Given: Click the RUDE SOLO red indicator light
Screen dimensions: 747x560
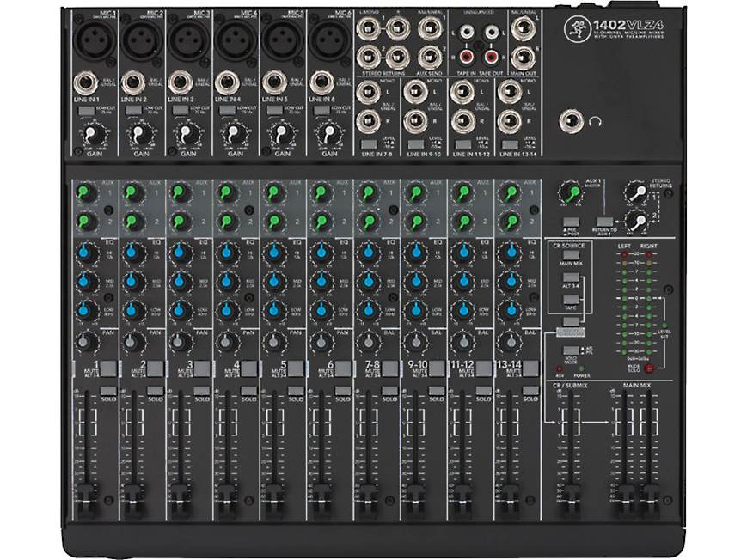Looking at the screenshot, I should pyautogui.click(x=648, y=368).
